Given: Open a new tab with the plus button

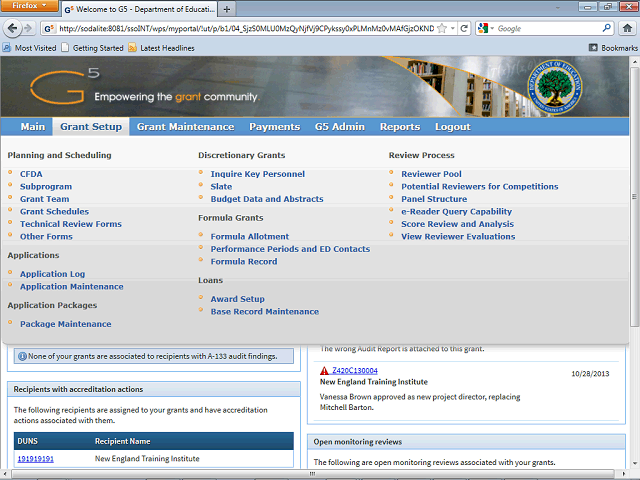Looking at the screenshot, I should pos(227,9).
